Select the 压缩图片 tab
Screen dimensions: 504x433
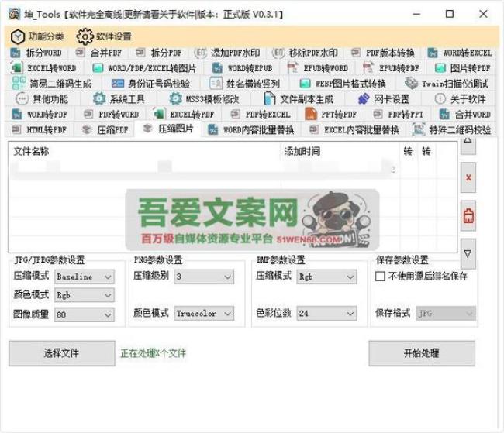click(x=168, y=129)
